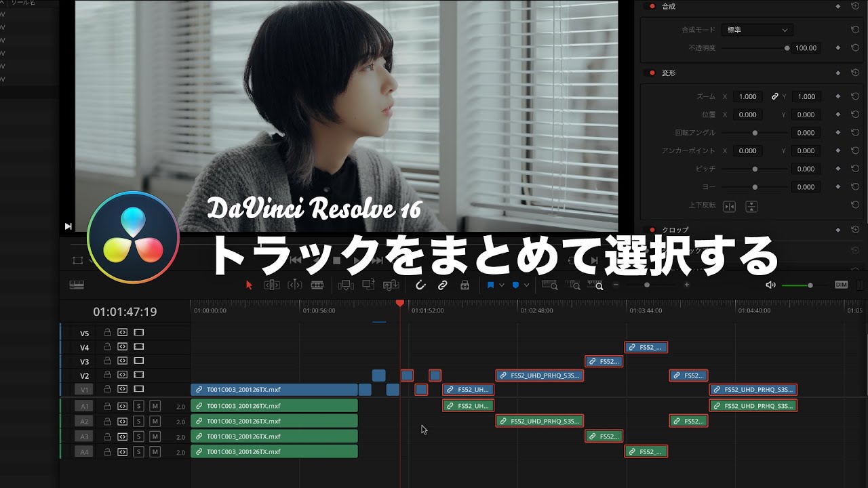Toggle timeline Snapping magnet icon
This screenshot has height=488, width=868.
(x=420, y=285)
